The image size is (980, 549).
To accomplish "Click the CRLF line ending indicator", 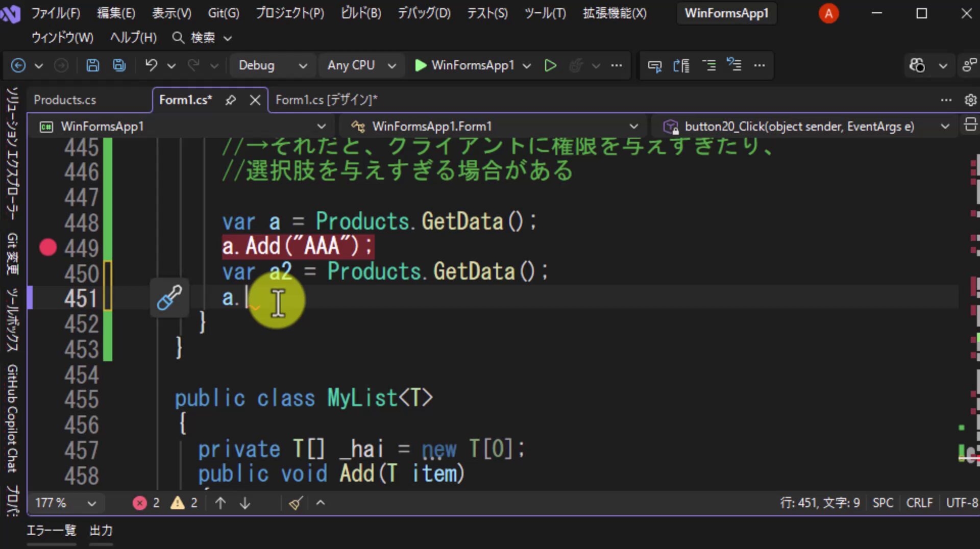I will click(919, 503).
